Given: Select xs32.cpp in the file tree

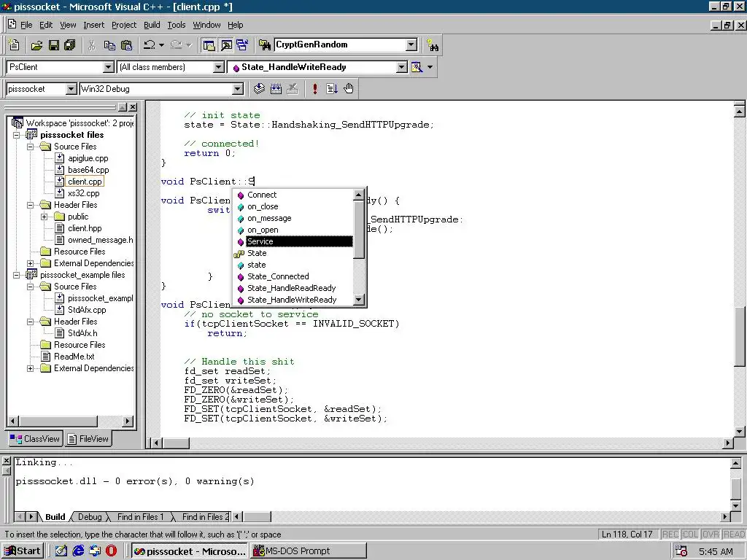Looking at the screenshot, I should point(84,193).
